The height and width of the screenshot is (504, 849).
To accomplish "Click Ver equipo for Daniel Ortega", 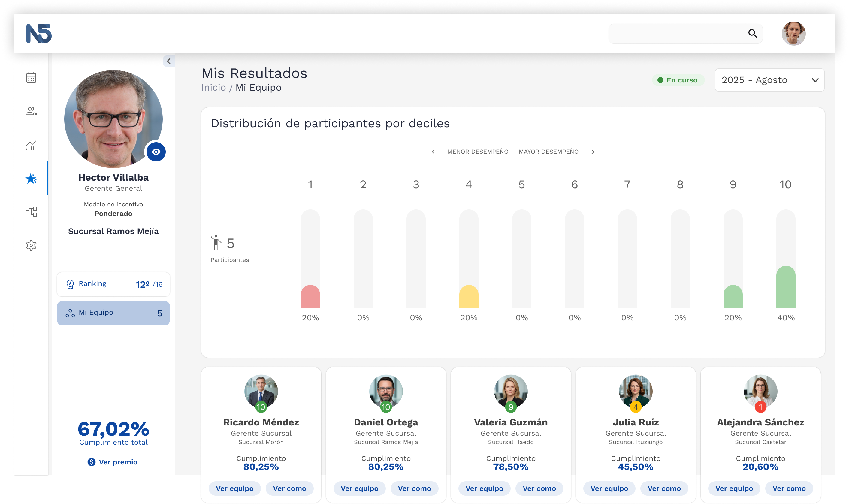I will point(360,488).
